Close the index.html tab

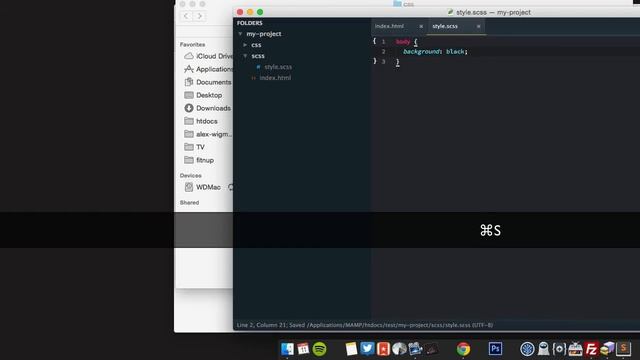point(421,27)
